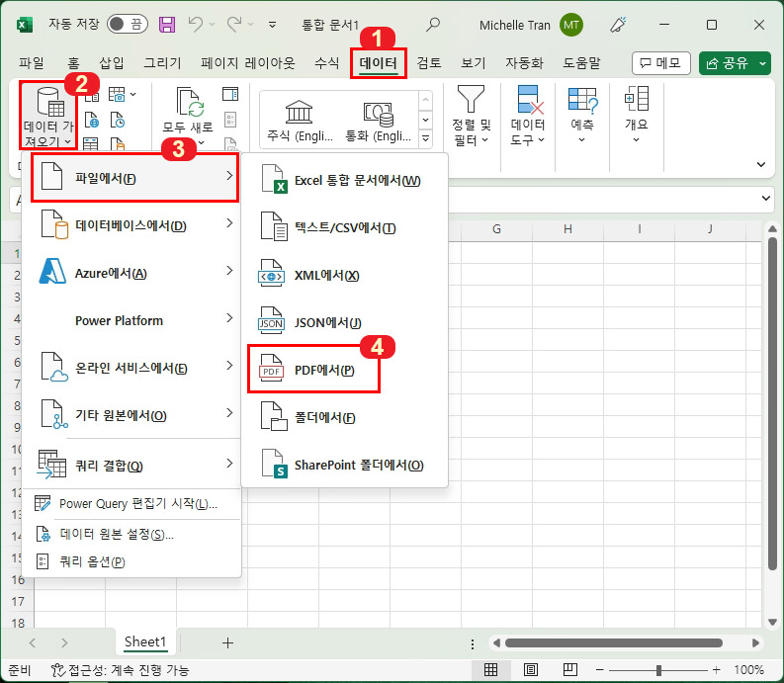Expand the formula bar chevron
This screenshot has width=784, height=683.
765,198
